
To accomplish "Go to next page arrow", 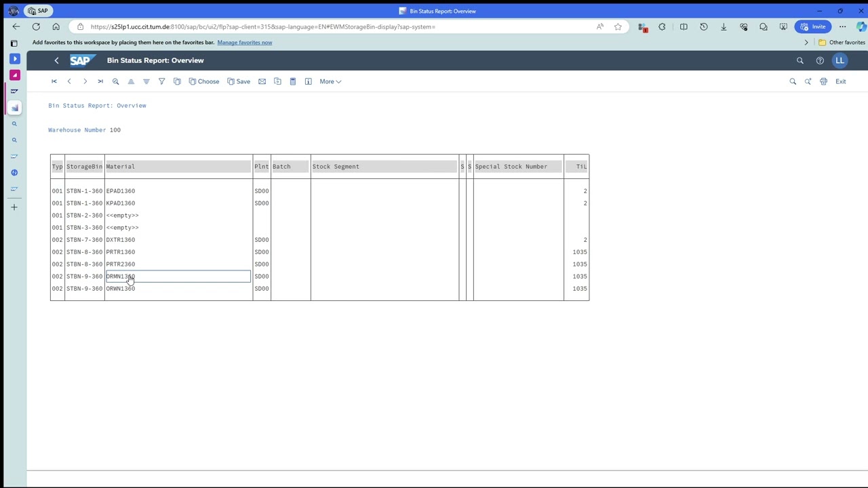I will pos(85,81).
